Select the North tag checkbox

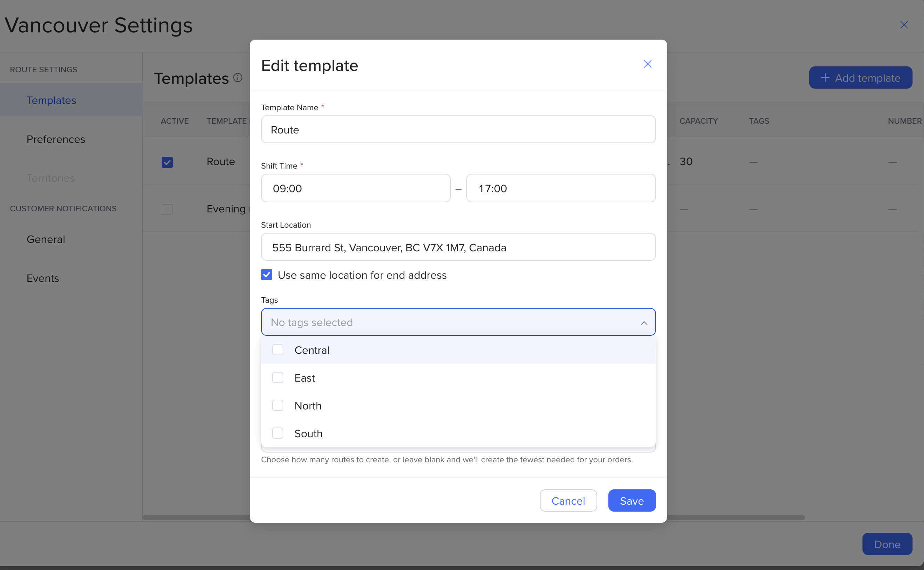[278, 406]
